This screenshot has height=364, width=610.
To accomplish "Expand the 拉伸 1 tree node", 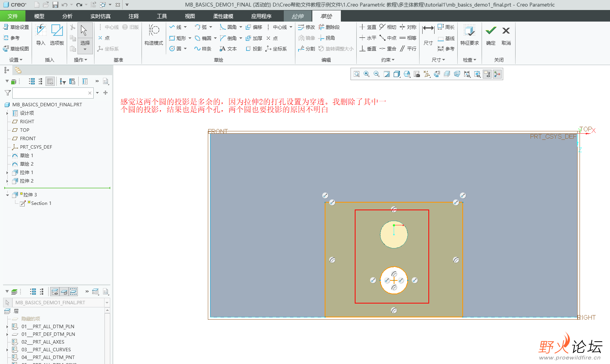I will pos(7,173).
